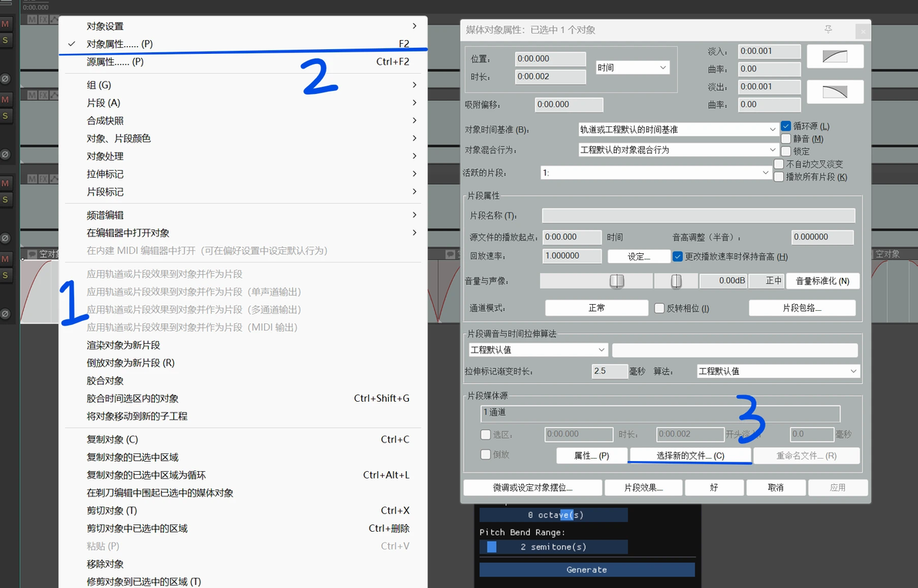This screenshot has width=918, height=588.
Task: Click the 0 octave(s) slider
Action: tap(553, 515)
